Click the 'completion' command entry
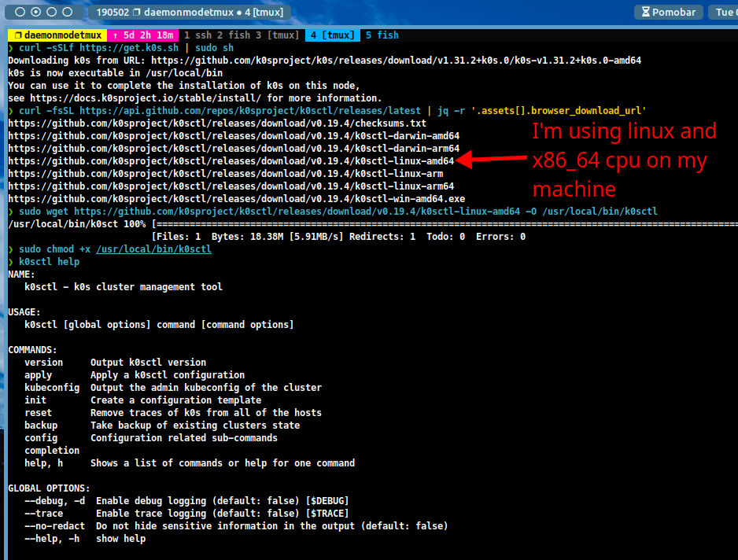The height and width of the screenshot is (560, 738). [x=52, y=451]
